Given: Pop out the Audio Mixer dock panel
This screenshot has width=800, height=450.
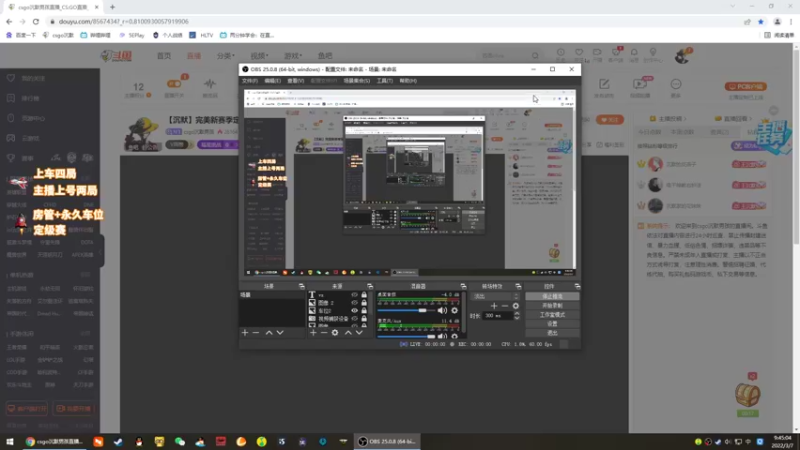Looking at the screenshot, I should (x=463, y=286).
